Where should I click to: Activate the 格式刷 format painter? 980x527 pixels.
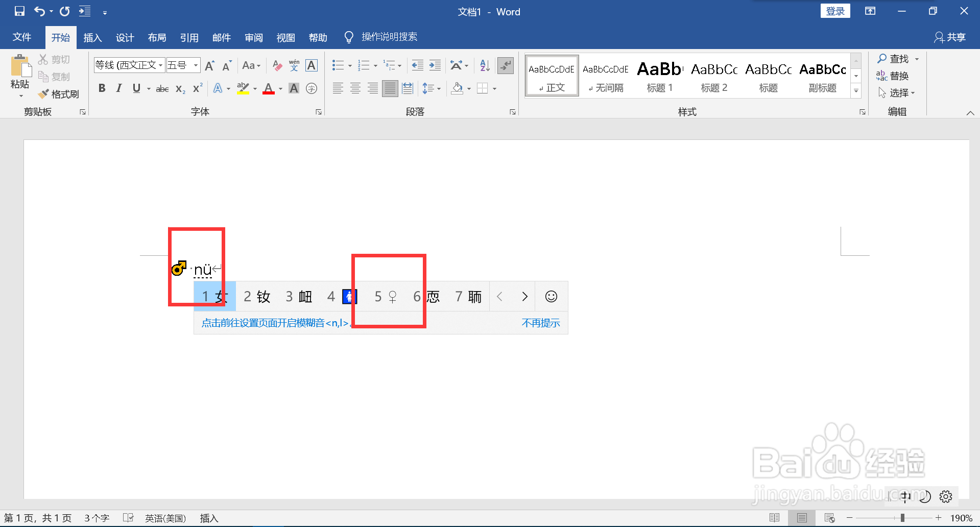tap(59, 94)
